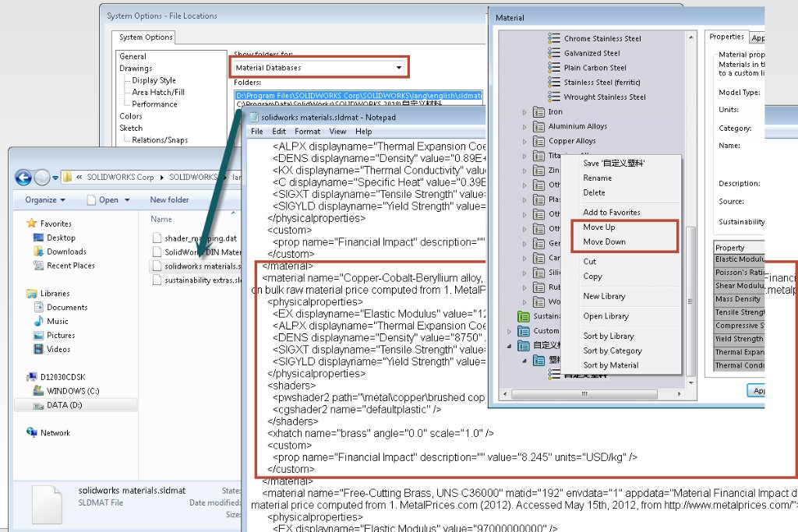Open dropdown arrow next to Open button
Image resolution: width=798 pixels, height=532 pixels.
point(127,200)
